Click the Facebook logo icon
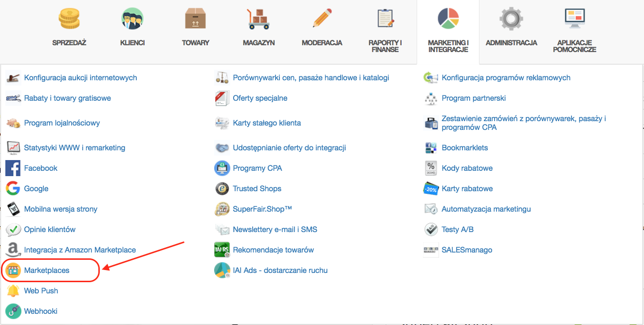This screenshot has height=325, width=644. click(x=13, y=168)
